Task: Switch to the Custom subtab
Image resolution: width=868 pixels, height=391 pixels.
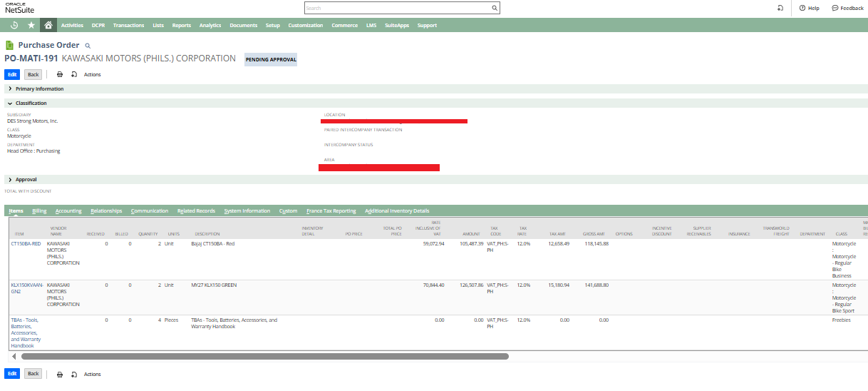Action: pyautogui.click(x=289, y=211)
